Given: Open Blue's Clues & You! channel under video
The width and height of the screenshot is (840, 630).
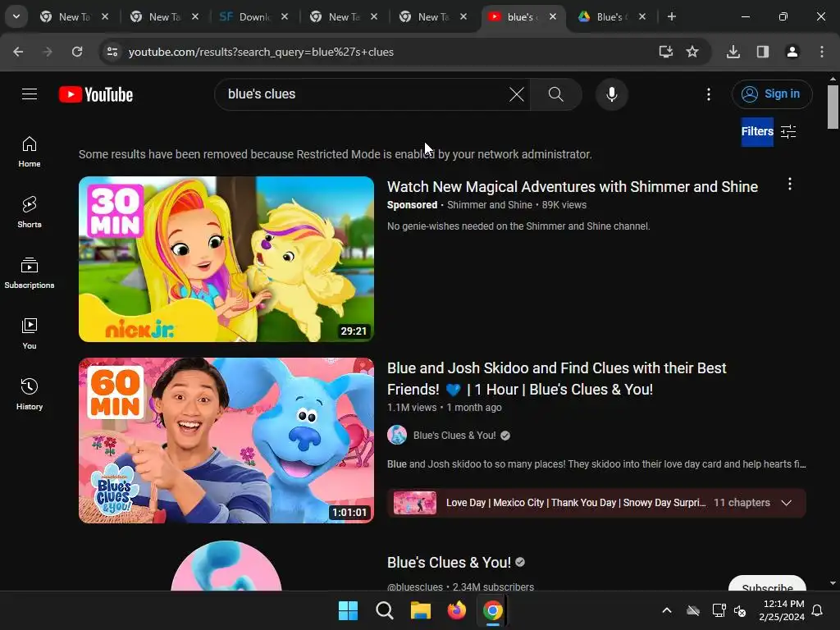Looking at the screenshot, I should (x=454, y=436).
